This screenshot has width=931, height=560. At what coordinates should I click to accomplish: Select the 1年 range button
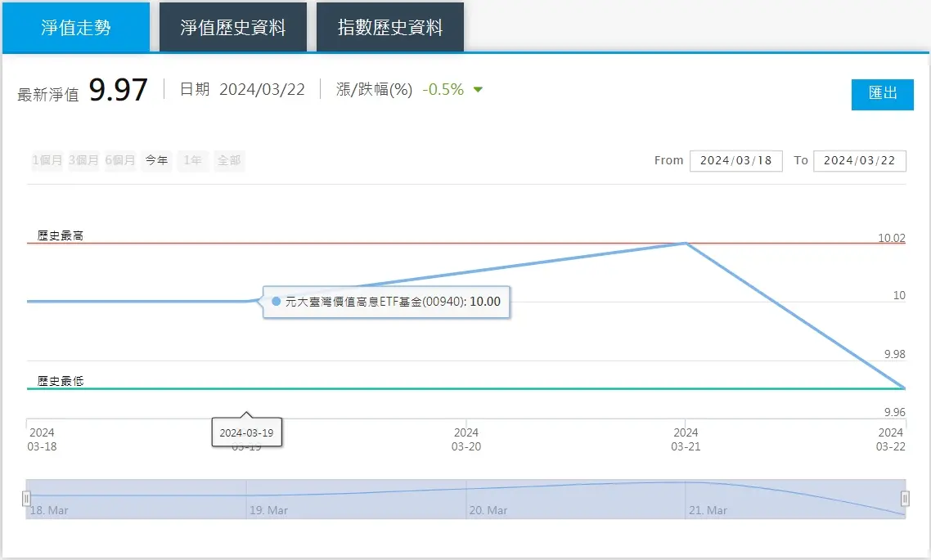[193, 161]
